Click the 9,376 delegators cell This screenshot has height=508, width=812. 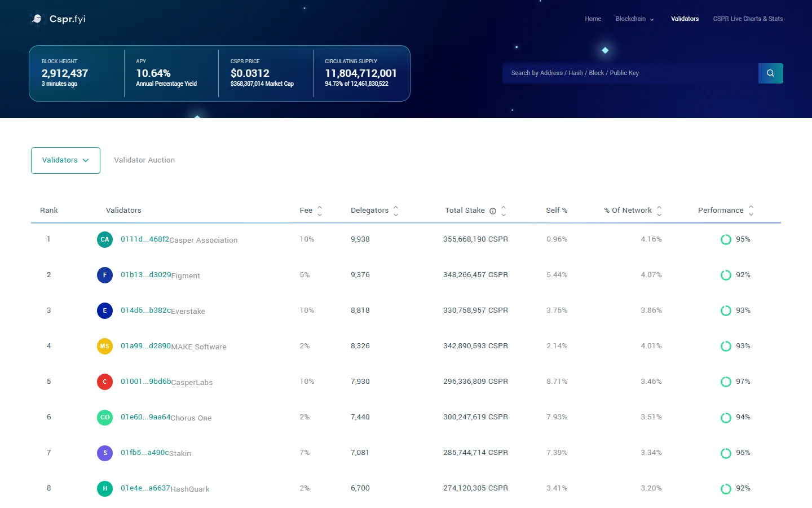pyautogui.click(x=360, y=275)
